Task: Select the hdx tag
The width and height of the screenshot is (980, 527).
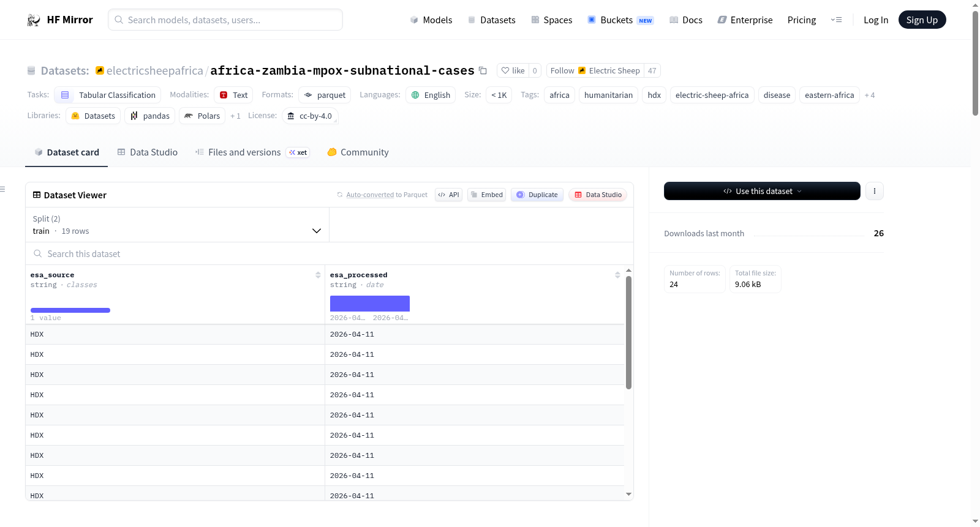Action: pos(654,95)
